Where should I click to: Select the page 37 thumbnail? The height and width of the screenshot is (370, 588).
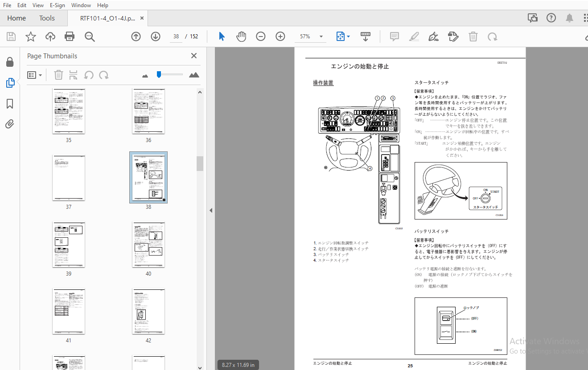[x=69, y=178]
